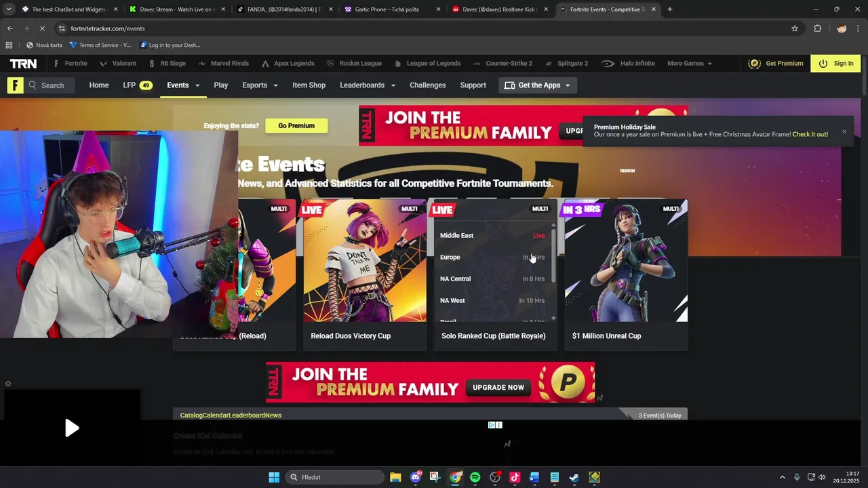Click the Sign In button
Viewport: 868px width, 488px height.
pos(835,64)
